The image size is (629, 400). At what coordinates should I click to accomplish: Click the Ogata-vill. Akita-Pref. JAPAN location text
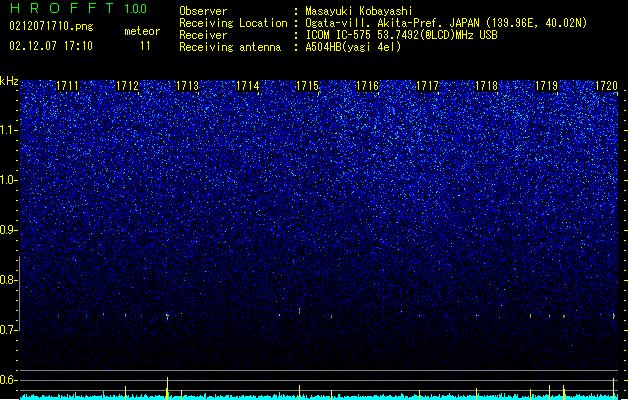[392, 23]
